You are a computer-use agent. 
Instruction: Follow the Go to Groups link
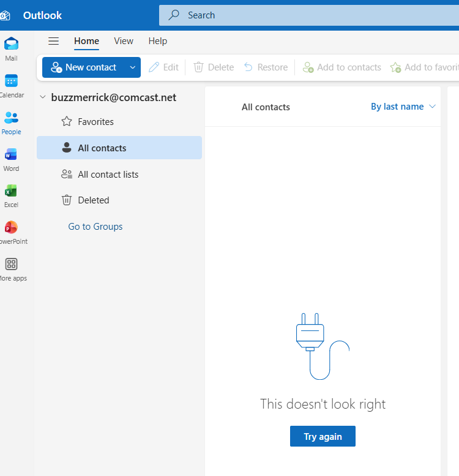tap(95, 227)
